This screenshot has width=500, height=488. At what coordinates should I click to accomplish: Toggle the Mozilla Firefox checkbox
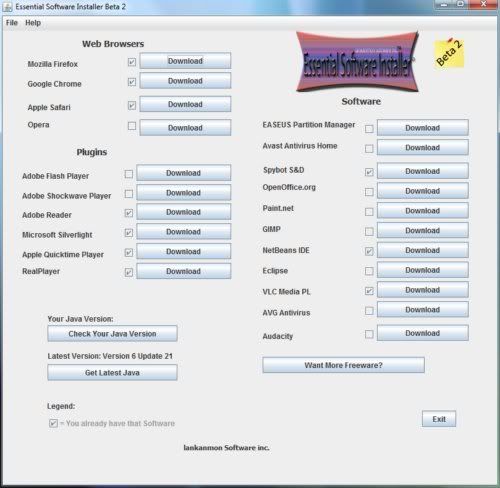pos(132,62)
